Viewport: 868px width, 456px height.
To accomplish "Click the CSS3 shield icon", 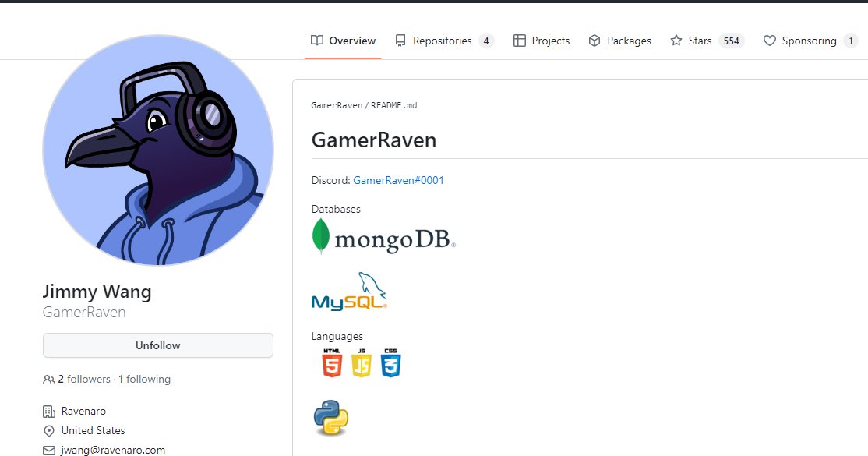I will (391, 363).
